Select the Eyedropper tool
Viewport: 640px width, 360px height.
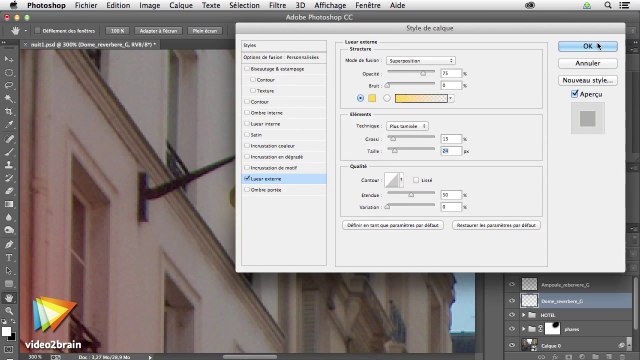click(x=9, y=124)
